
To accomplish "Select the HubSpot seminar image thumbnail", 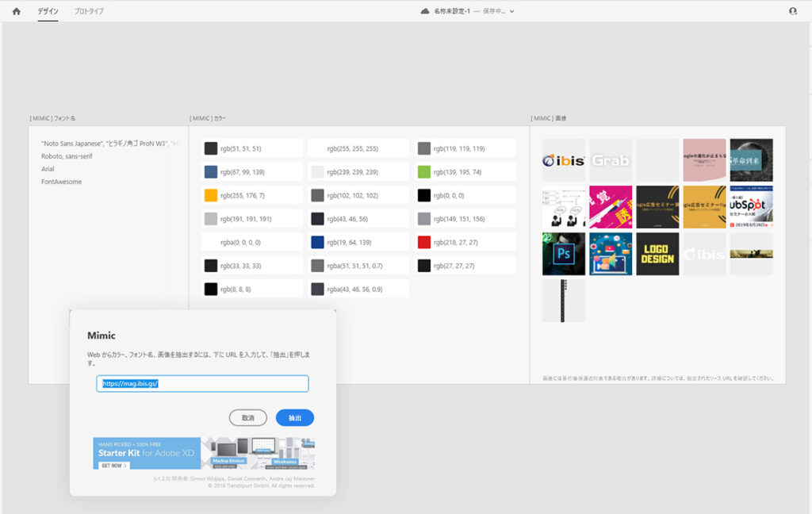I will pos(752,207).
